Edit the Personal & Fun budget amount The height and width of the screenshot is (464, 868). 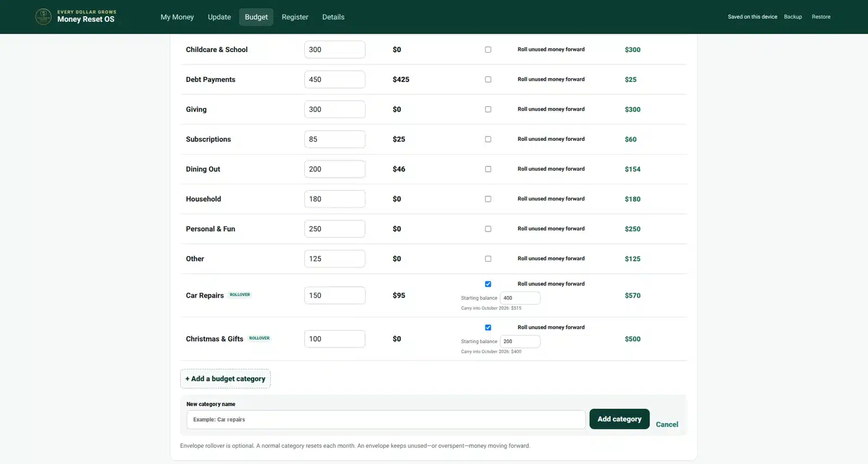(x=335, y=229)
